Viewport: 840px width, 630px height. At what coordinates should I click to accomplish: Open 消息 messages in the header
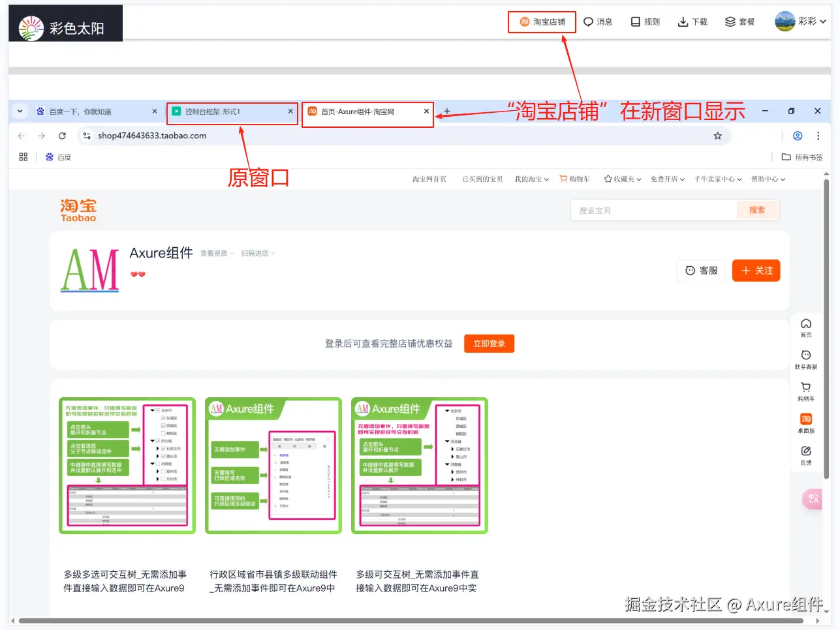coord(598,22)
